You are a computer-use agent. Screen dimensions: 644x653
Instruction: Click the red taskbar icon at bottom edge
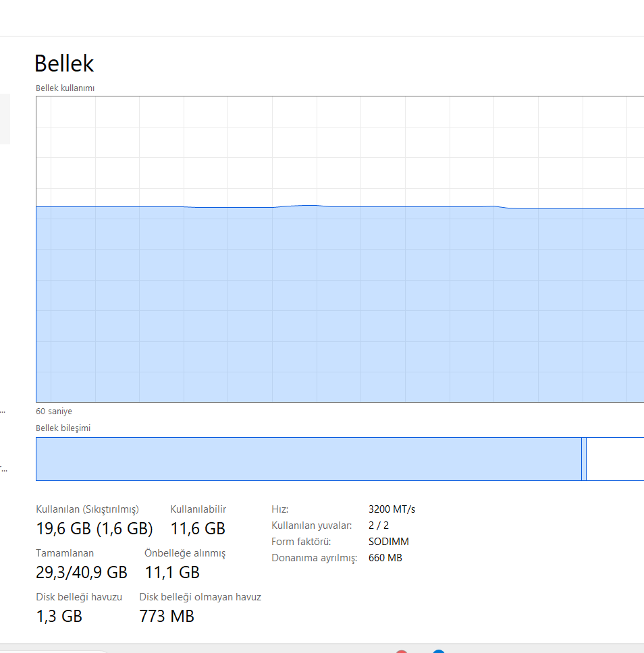click(402, 651)
